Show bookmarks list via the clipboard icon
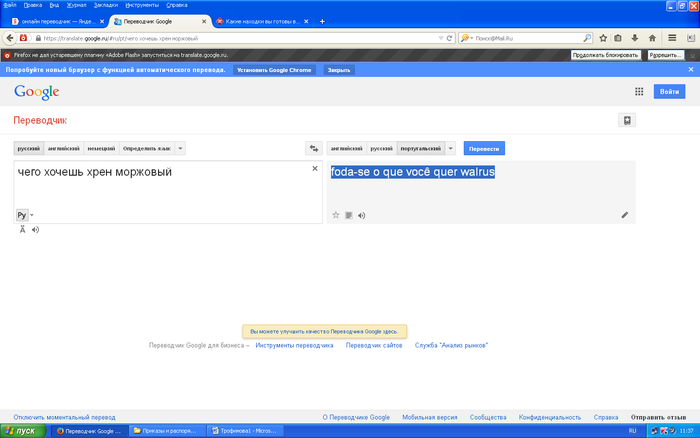Image resolution: width=700 pixels, height=438 pixels. (x=618, y=38)
